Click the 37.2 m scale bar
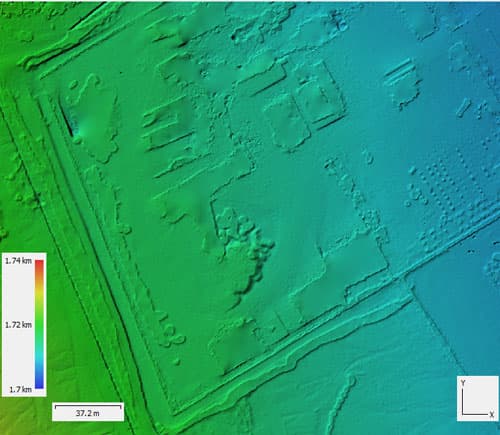This screenshot has height=435, width=500. pos(88,411)
